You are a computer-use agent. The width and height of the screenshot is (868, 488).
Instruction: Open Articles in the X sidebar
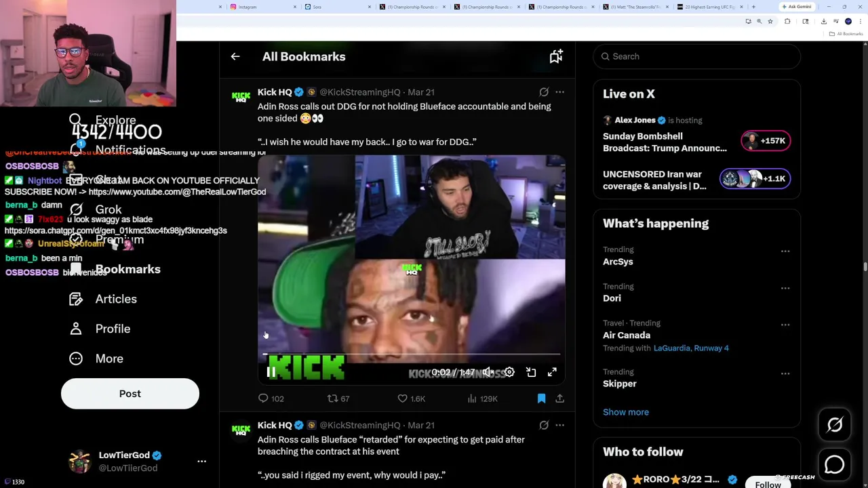[x=103, y=299]
